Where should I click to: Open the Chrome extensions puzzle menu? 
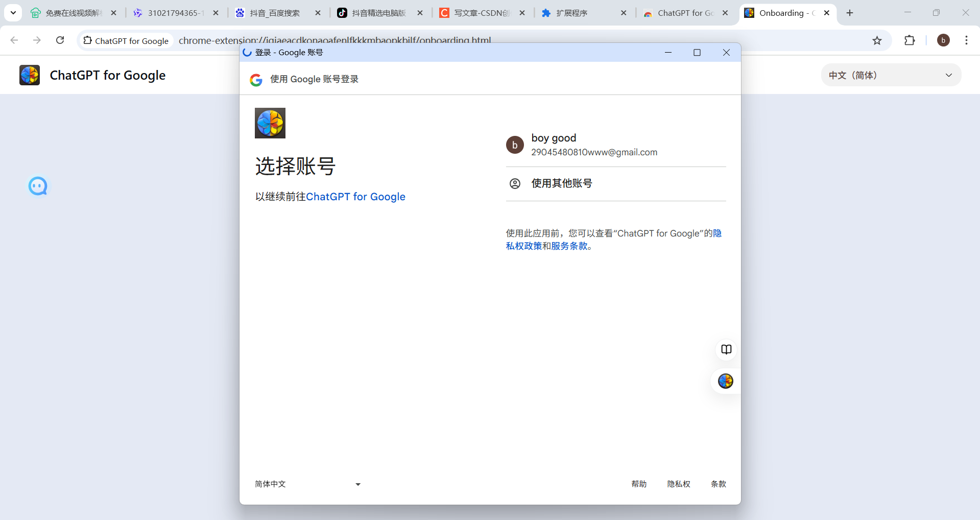point(910,40)
